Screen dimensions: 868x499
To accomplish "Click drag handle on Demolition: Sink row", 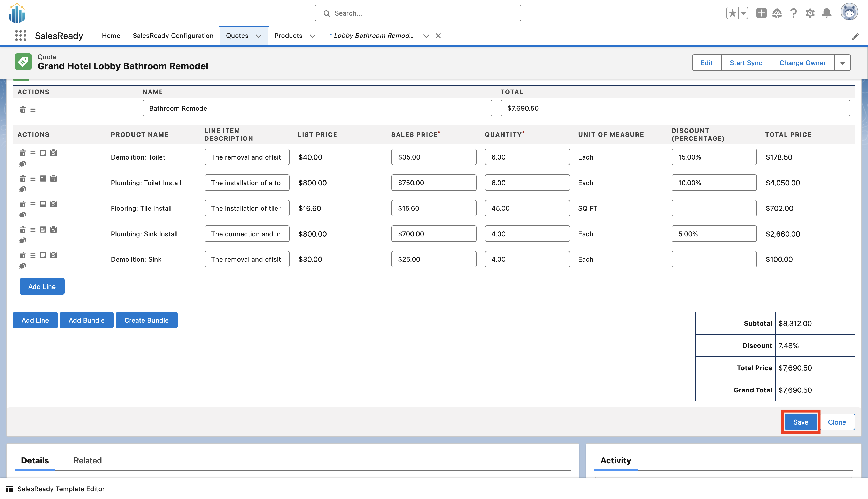I will pos(33,255).
